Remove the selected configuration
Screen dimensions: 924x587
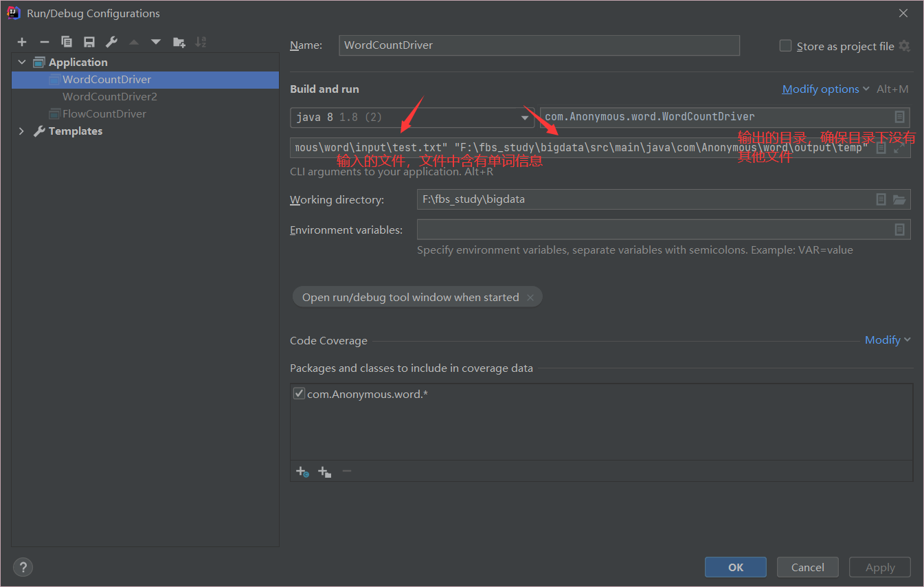(44, 43)
